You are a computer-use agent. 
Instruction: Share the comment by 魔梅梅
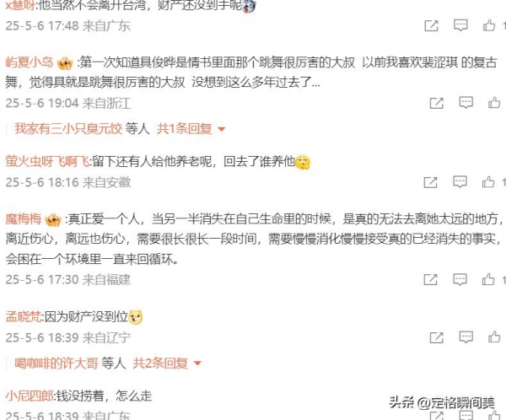point(430,279)
